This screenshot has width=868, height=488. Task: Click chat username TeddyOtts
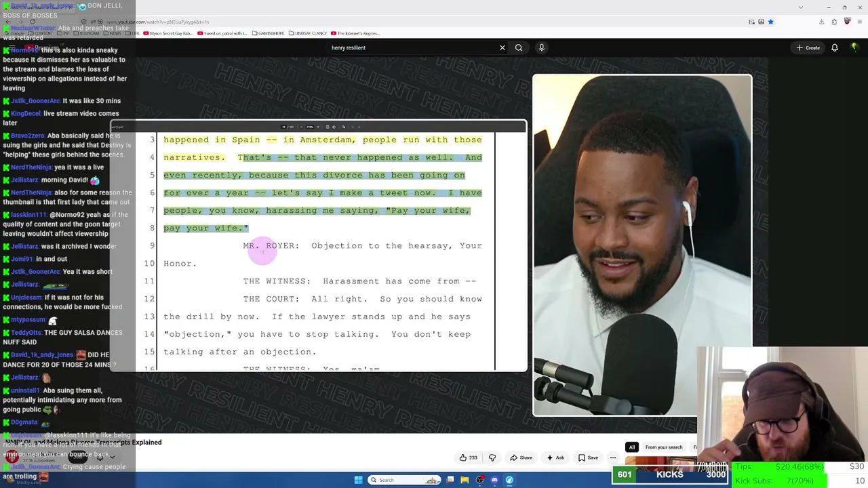(x=26, y=333)
